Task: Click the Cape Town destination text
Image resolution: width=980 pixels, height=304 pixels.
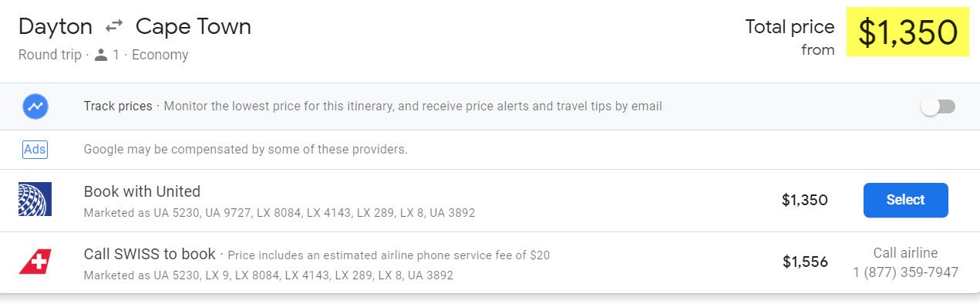Action: click(194, 27)
